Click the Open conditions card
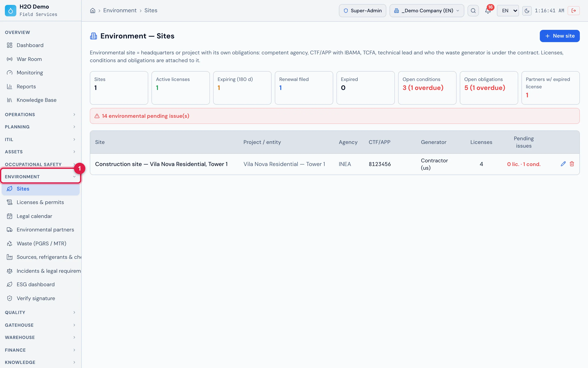Screen dimensions: 588x368 [427, 88]
